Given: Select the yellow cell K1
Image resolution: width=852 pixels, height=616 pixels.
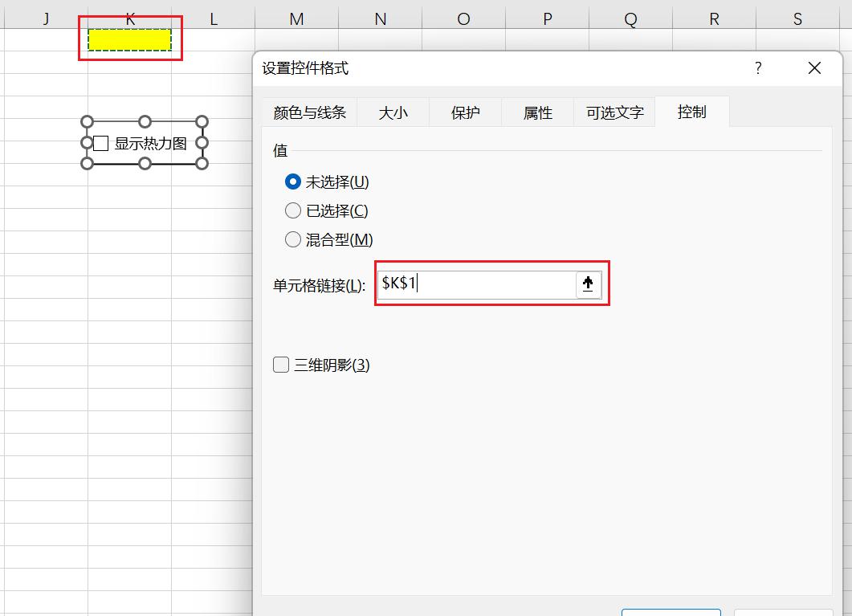Looking at the screenshot, I should click(x=130, y=39).
